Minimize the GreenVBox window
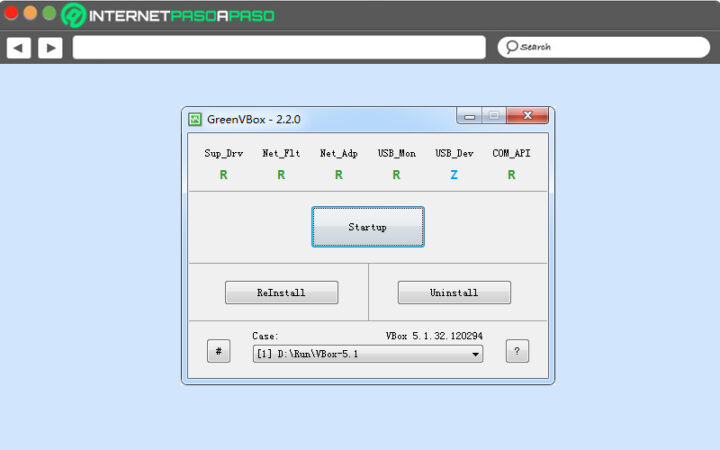 tap(469, 117)
